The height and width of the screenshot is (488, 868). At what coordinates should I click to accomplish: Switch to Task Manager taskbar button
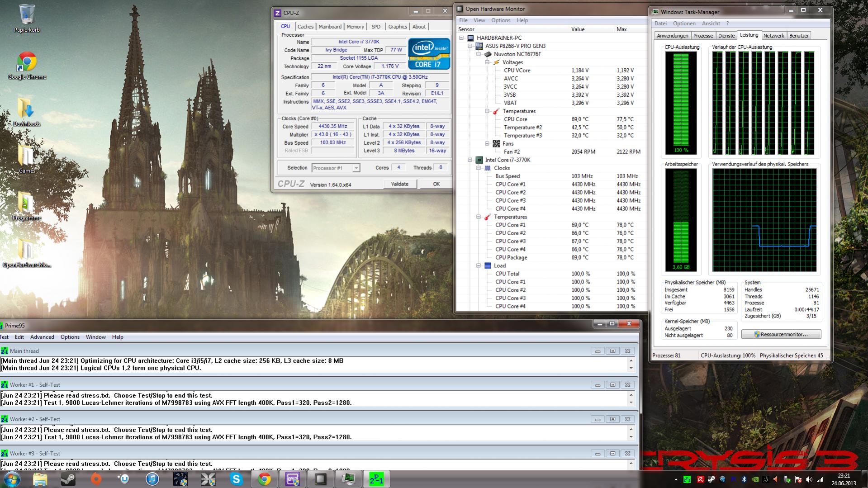348,479
